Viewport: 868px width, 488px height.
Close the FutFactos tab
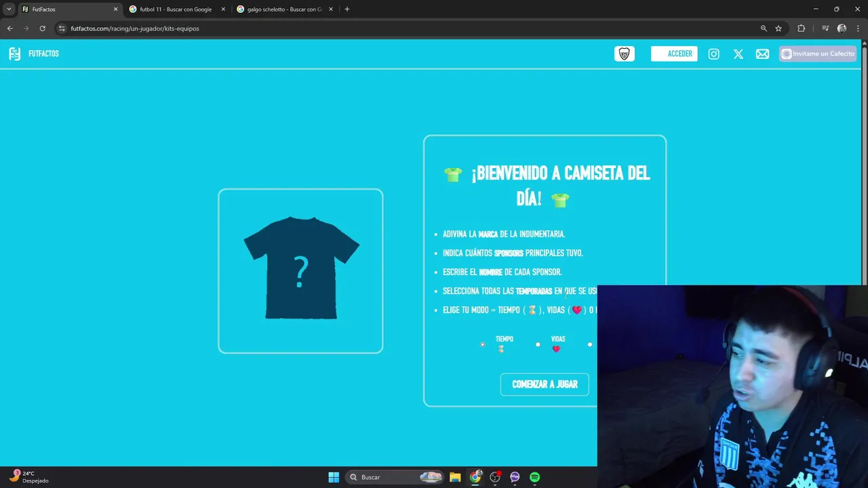coord(115,9)
